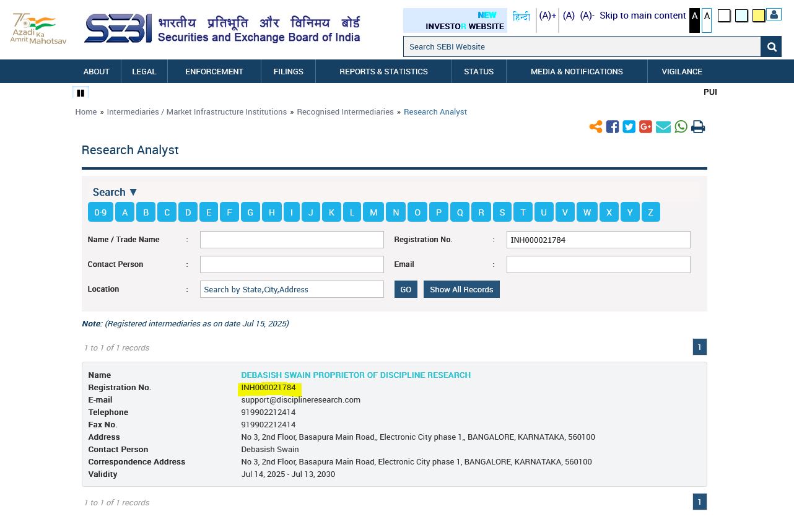794x532 pixels.
Task: Choose the light blue color theme swatch
Action: click(741, 16)
